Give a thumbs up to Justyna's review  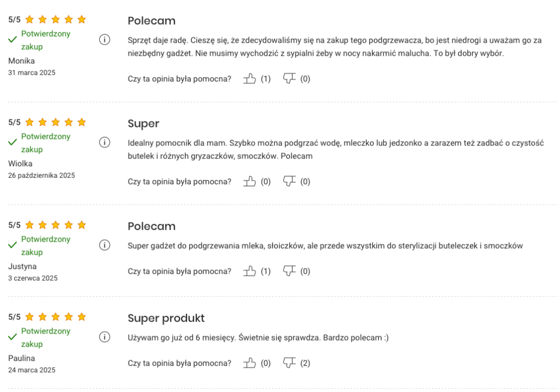[249, 271]
